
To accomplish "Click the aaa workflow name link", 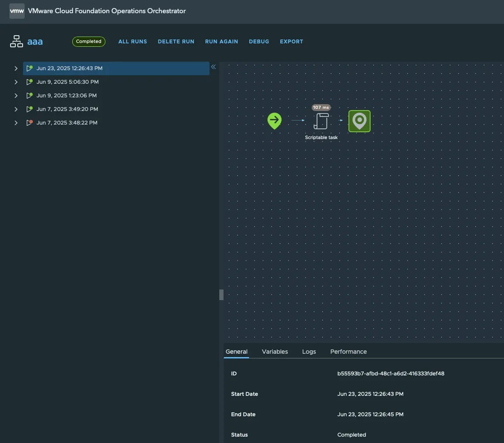I will pos(35,42).
